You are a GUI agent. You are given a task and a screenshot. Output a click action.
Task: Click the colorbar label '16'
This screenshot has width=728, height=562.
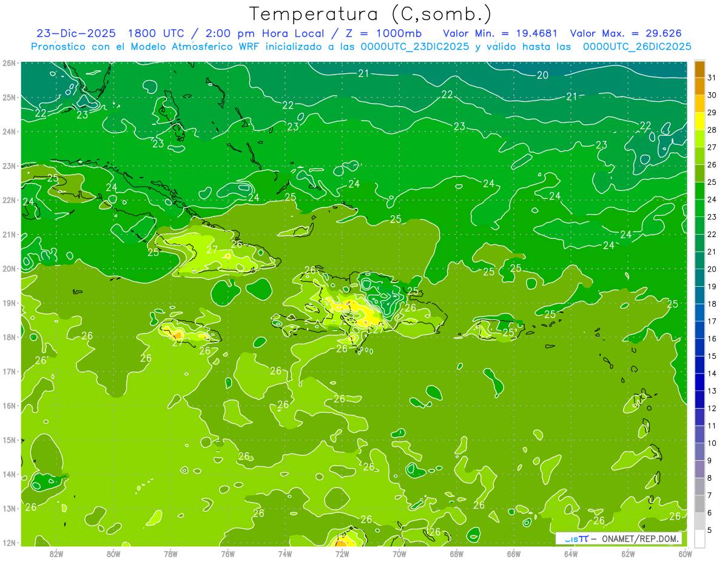tap(712, 338)
